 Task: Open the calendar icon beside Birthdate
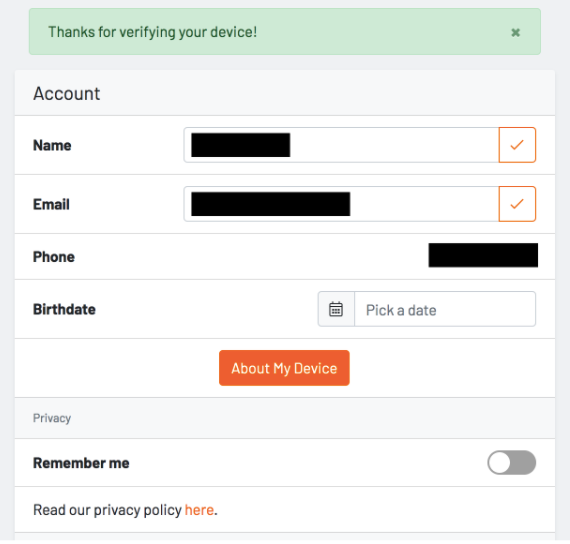[x=336, y=309]
